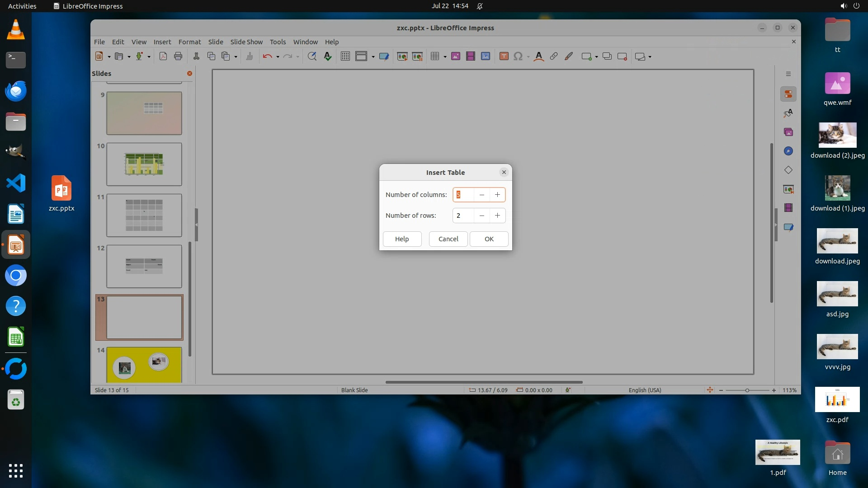This screenshot has width=868, height=488.
Task: Open the Format menu
Action: [x=189, y=42]
